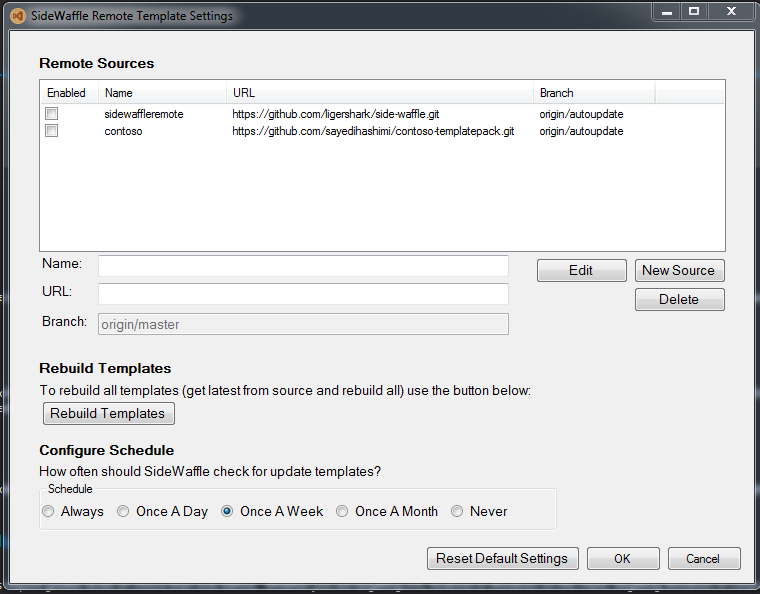Sort by the Branch column header

(x=594, y=93)
